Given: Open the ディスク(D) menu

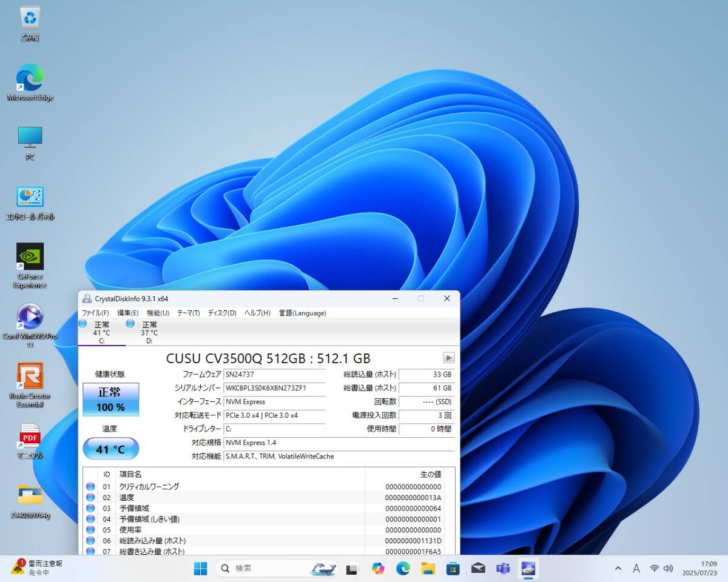Looking at the screenshot, I should tap(222, 313).
